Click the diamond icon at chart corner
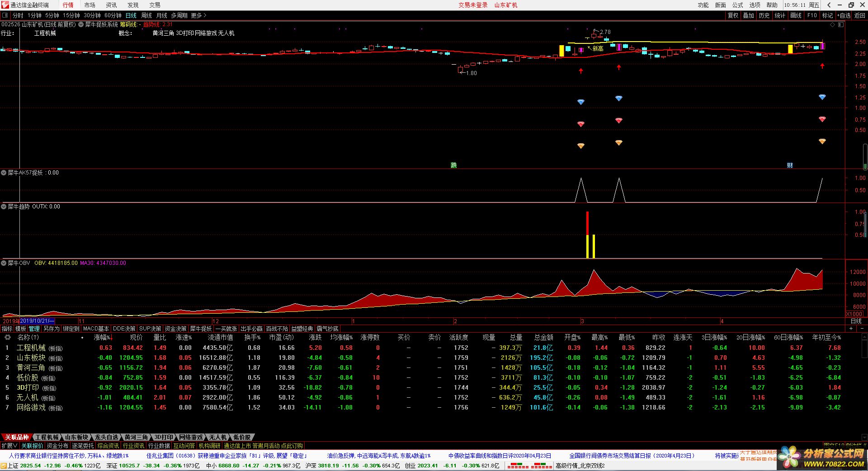The width and height of the screenshot is (868, 471). 833,24
